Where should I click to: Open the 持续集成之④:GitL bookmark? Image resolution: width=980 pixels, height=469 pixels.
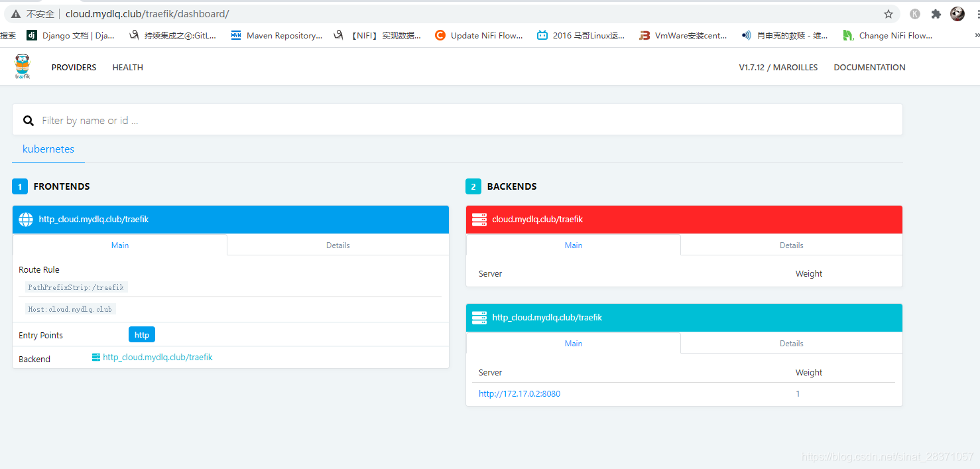(172, 36)
